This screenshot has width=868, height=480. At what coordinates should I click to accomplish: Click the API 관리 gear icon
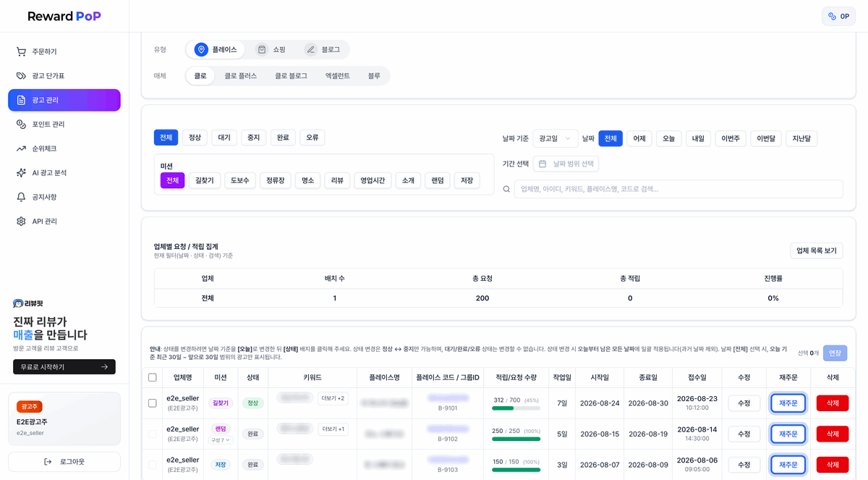point(21,222)
